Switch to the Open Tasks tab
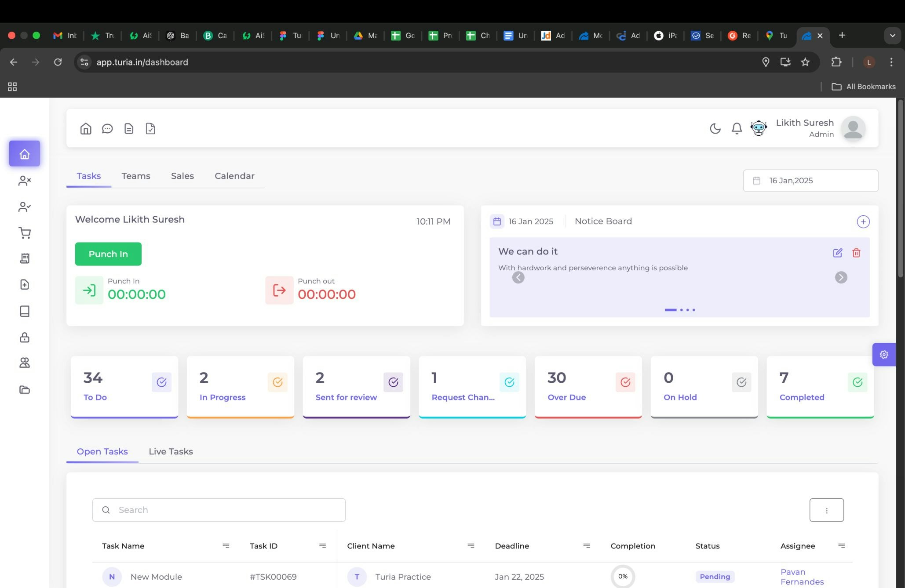This screenshot has width=905, height=588. point(102,451)
